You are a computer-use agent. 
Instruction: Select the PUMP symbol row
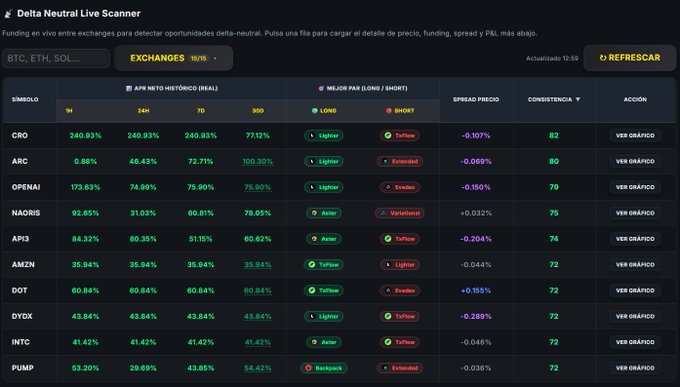tap(339, 368)
